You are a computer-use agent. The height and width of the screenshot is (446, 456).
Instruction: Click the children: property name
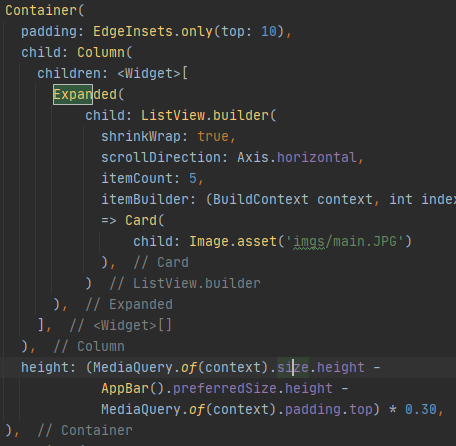[x=73, y=73]
